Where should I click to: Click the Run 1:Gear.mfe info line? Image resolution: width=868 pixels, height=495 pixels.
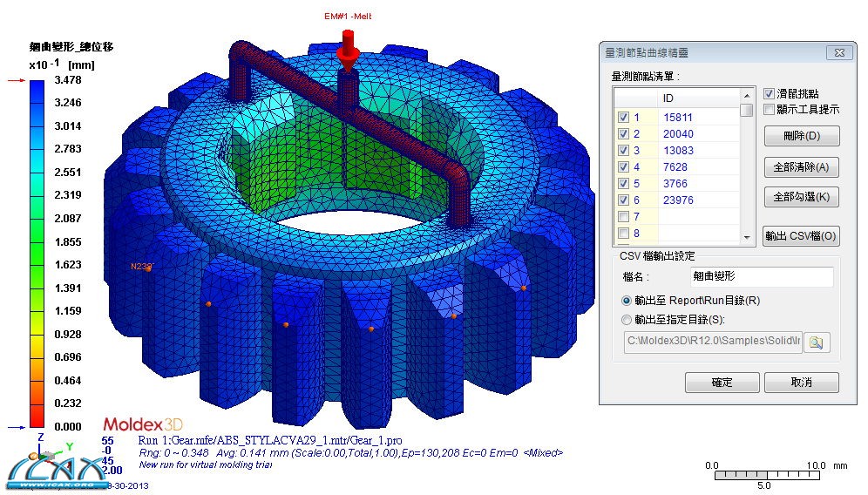pos(270,441)
